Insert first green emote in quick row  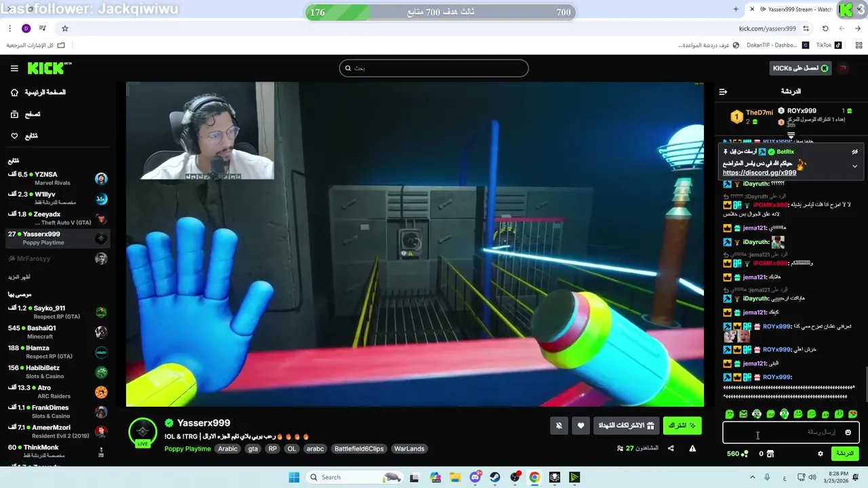click(729, 414)
